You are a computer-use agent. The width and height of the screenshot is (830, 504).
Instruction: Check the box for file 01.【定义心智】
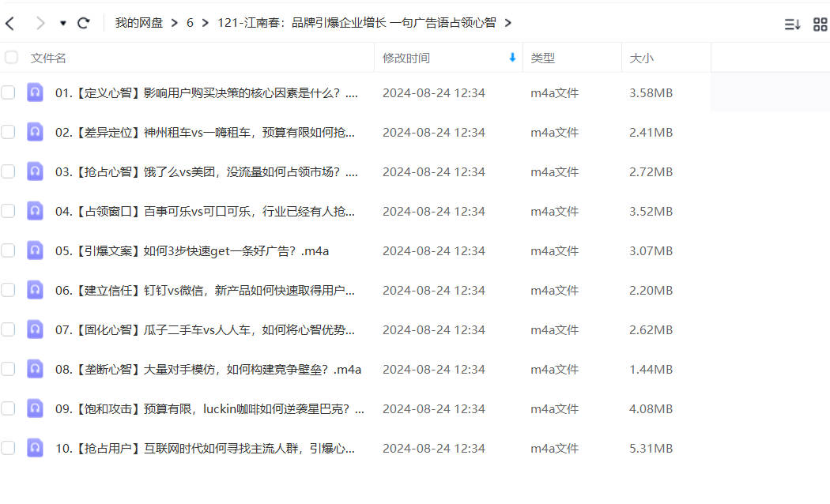(x=8, y=92)
